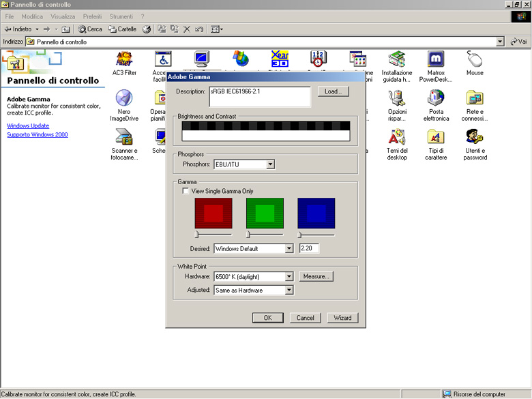Click the history toolbar icon
This screenshot has width=532, height=399.
point(147,29)
